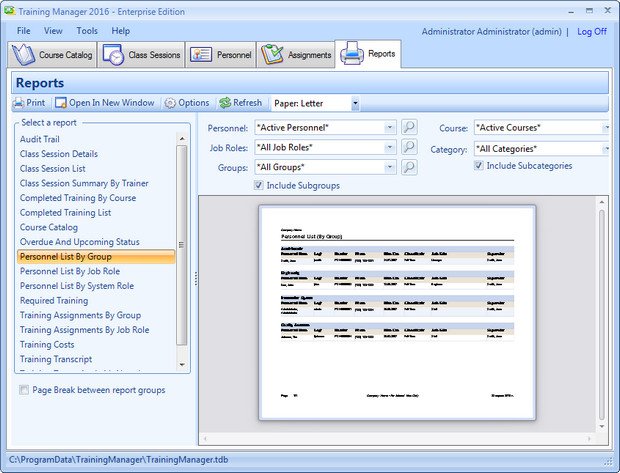Open the Paper: Letter dropdown
This screenshot has height=473, width=620.
click(x=355, y=103)
